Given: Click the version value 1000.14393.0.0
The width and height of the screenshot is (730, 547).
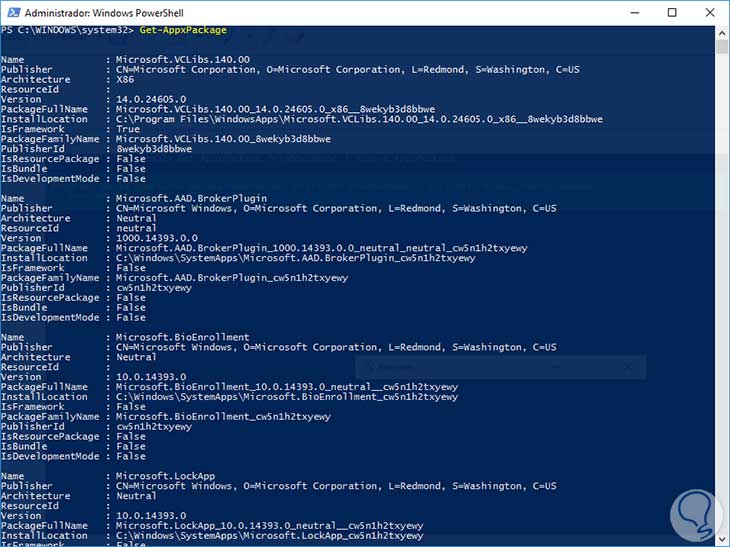Looking at the screenshot, I should point(157,238).
